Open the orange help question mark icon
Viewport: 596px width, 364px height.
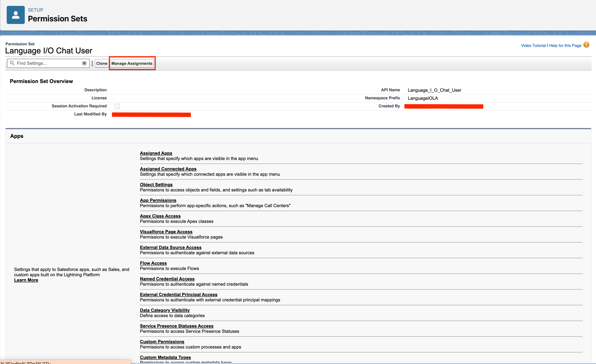[x=586, y=45]
